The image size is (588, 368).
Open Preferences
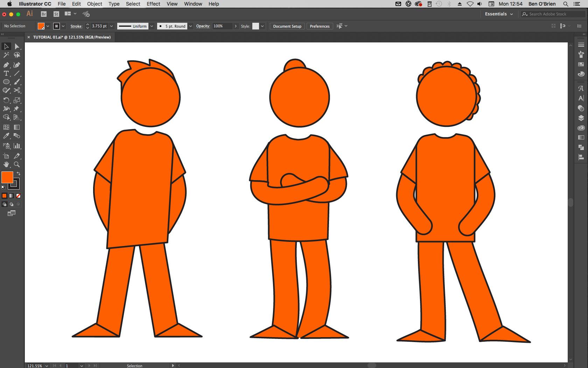pos(319,26)
